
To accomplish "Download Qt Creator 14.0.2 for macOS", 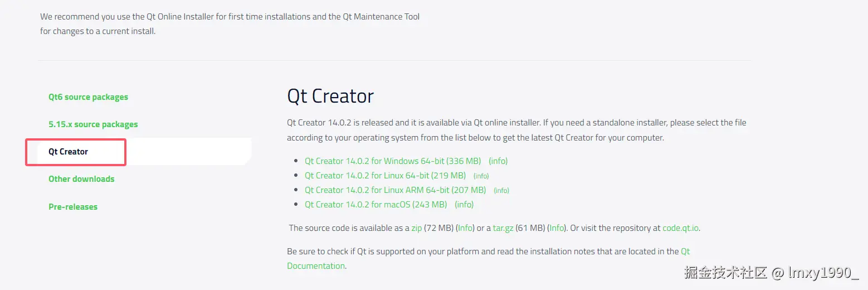I will pyautogui.click(x=376, y=205).
